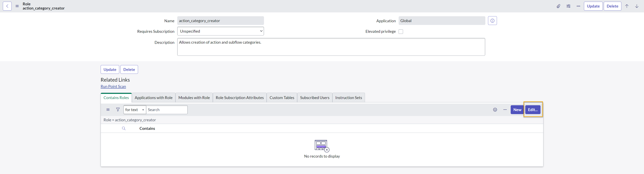
Task: Click the Run Point Scan link
Action: click(113, 86)
